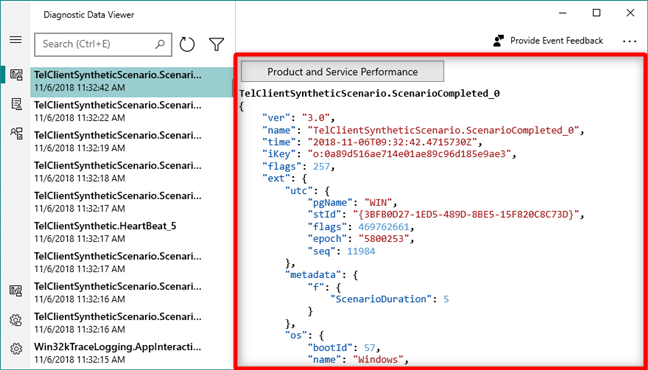Refresh the event list

187,44
